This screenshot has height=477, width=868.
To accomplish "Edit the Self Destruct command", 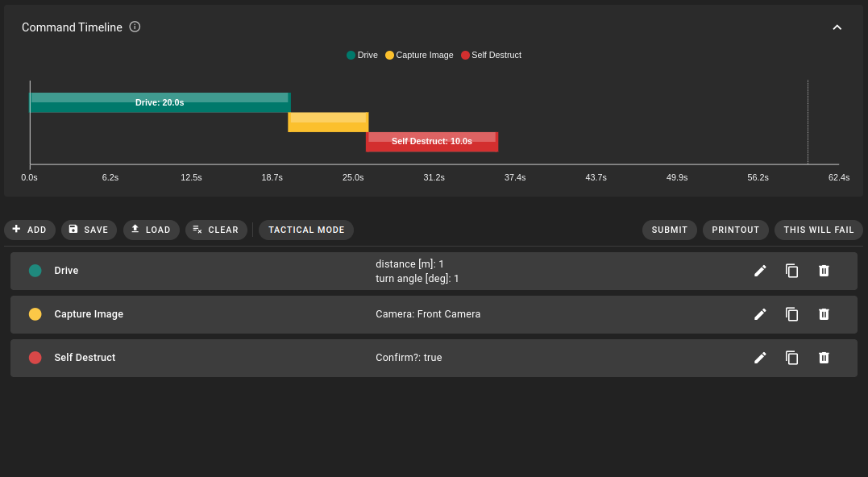I will [760, 358].
